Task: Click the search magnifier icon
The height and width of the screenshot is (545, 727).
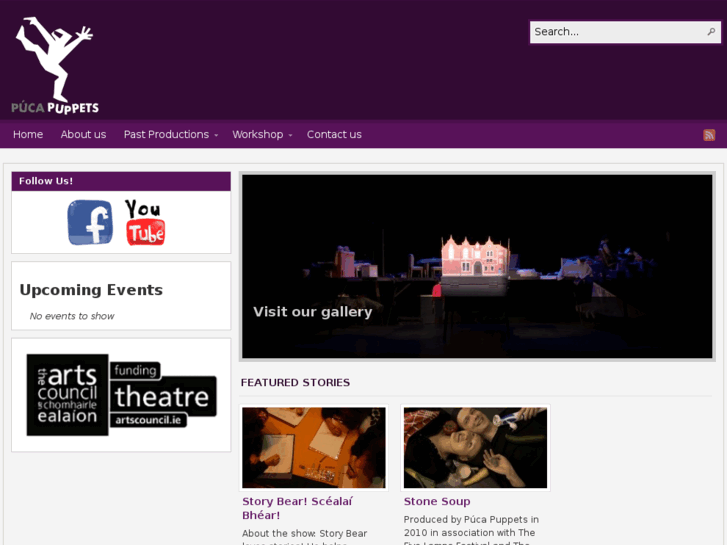Action: (x=711, y=32)
